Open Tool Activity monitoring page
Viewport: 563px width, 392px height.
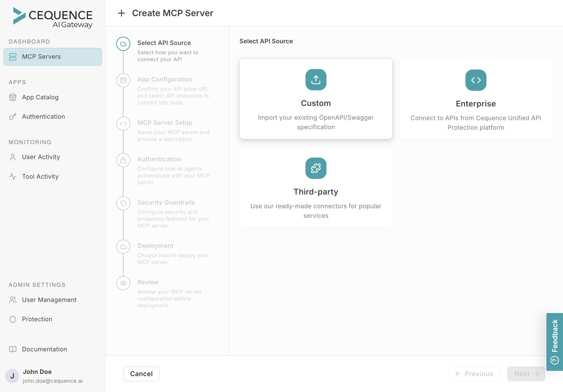pyautogui.click(x=40, y=177)
